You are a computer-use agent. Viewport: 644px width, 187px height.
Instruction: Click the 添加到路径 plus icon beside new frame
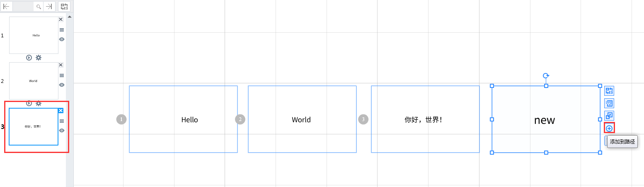coord(609,128)
